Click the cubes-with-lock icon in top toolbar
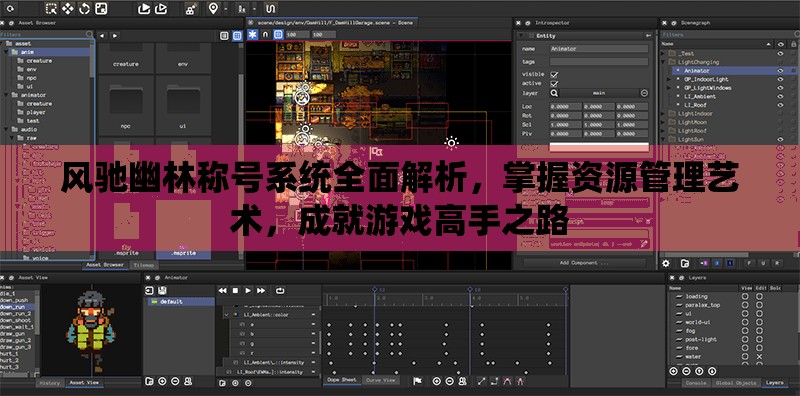Viewport: 800px width, 396px height. pyautogui.click(x=190, y=8)
